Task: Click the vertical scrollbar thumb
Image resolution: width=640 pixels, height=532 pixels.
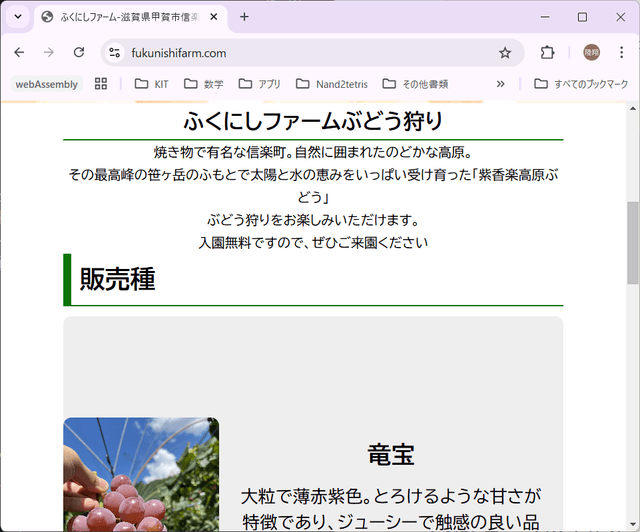Action: coord(633,243)
